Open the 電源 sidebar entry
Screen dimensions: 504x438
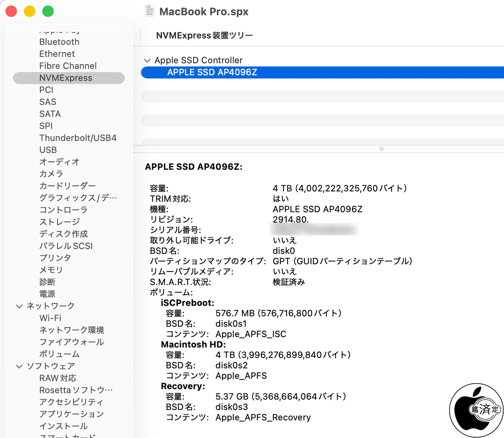point(47,294)
